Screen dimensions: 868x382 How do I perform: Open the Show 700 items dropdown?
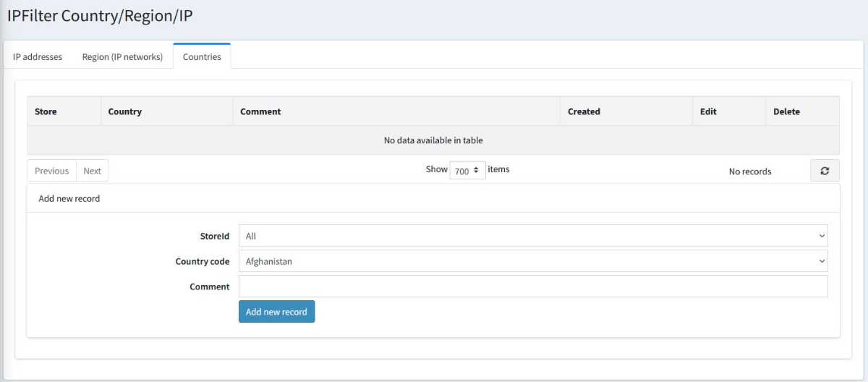(467, 171)
